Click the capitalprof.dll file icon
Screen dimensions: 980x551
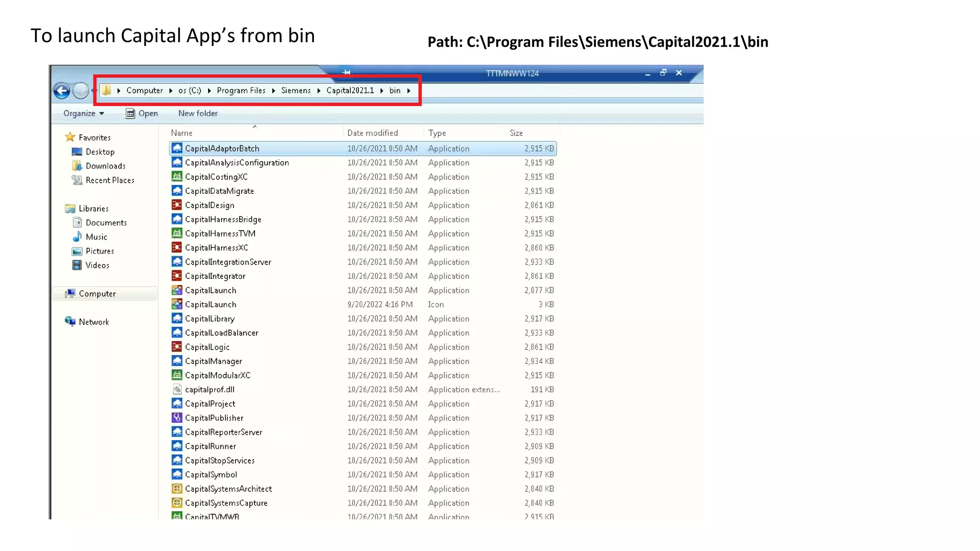[177, 389]
